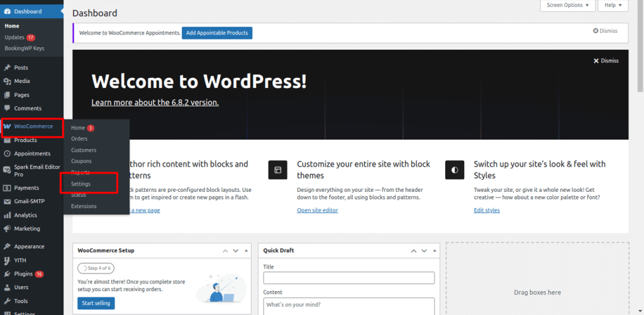Click the Appearance paintbrush icon
644x315 pixels.
(x=7, y=247)
